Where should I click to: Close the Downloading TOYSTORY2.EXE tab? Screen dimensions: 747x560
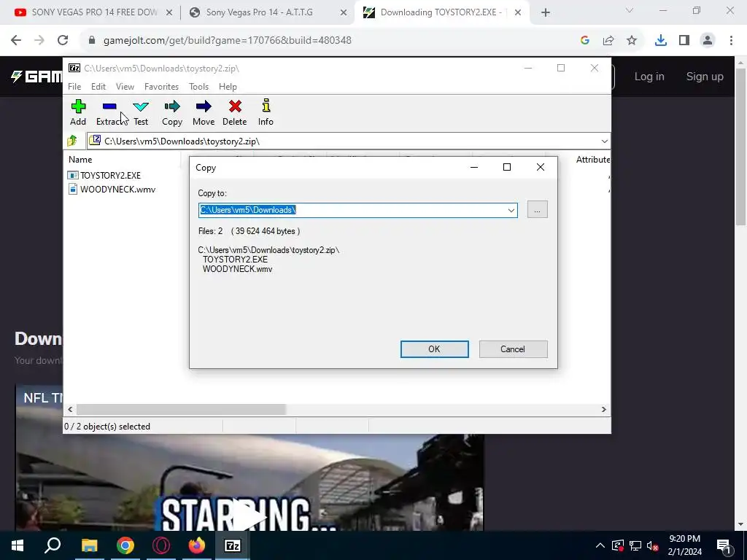pyautogui.click(x=519, y=13)
